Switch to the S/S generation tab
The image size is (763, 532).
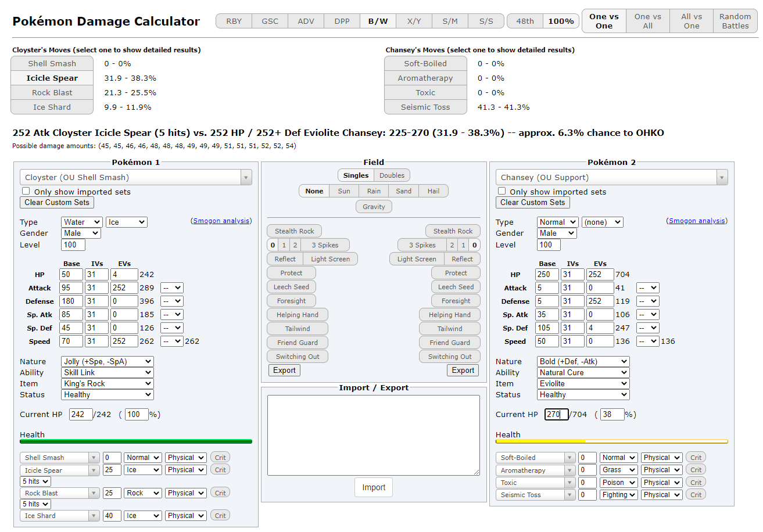(486, 21)
